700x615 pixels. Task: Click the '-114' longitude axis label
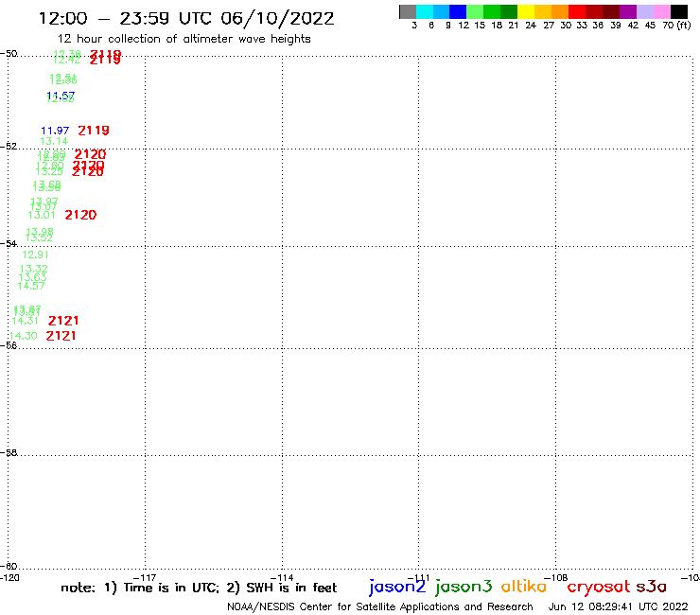[x=282, y=578]
